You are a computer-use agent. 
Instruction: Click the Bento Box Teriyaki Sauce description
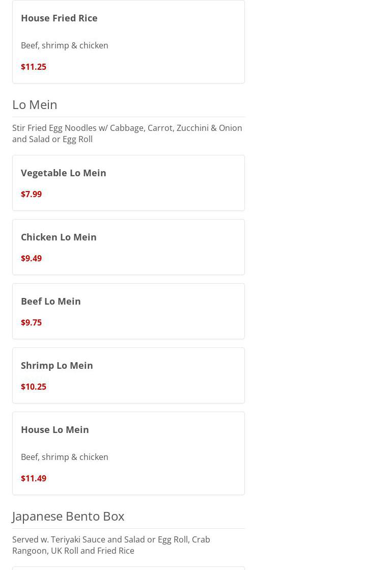point(111,545)
